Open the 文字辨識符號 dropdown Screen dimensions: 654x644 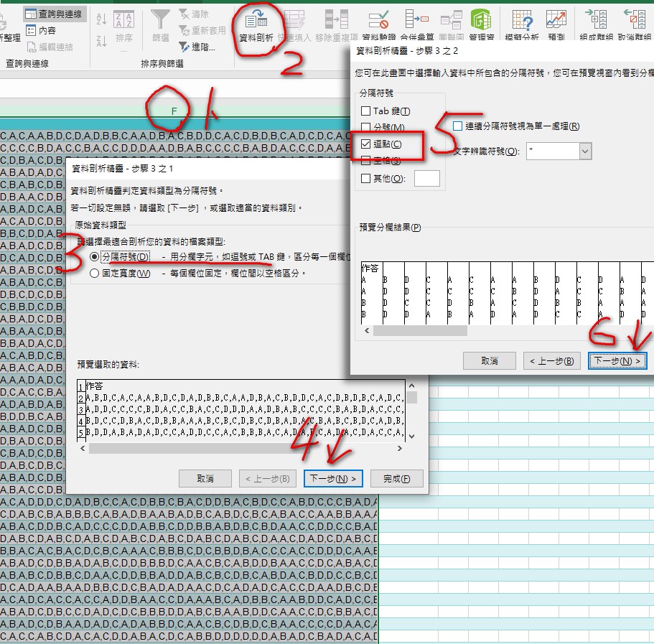point(585,151)
